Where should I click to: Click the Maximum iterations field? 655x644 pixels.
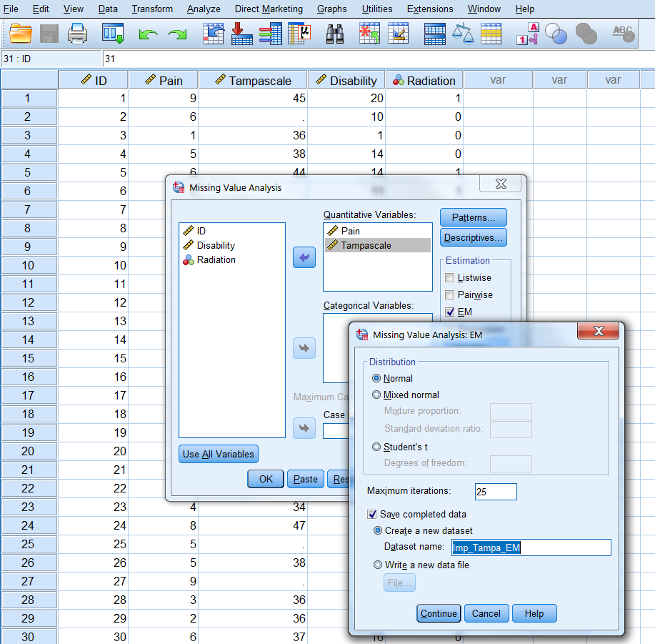click(495, 492)
